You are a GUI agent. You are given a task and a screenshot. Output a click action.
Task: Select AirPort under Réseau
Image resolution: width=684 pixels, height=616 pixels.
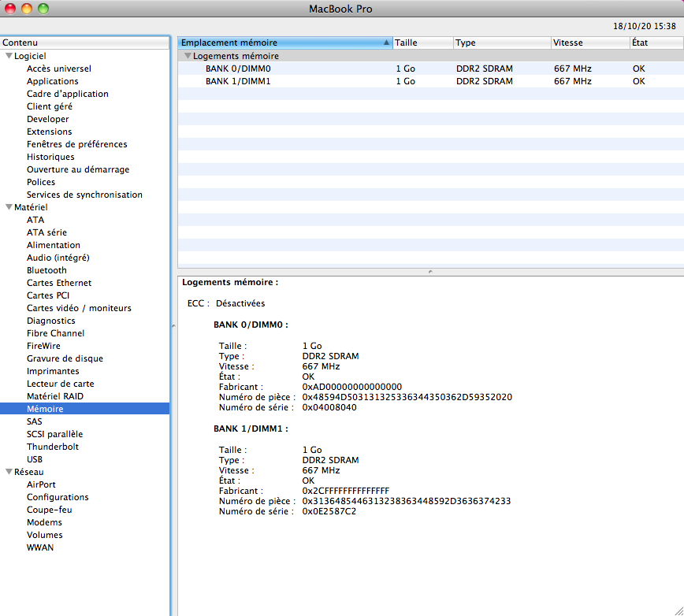point(41,484)
